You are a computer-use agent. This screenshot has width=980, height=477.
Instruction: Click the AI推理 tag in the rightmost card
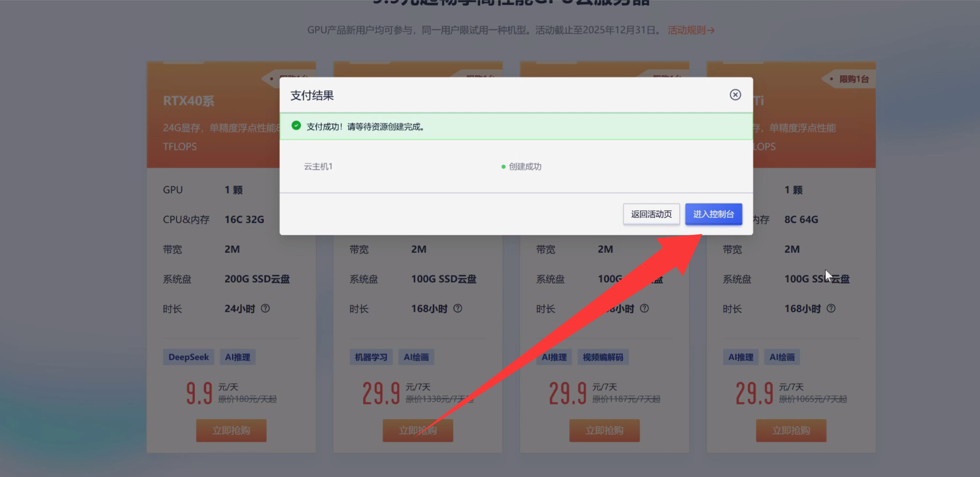[x=741, y=357]
